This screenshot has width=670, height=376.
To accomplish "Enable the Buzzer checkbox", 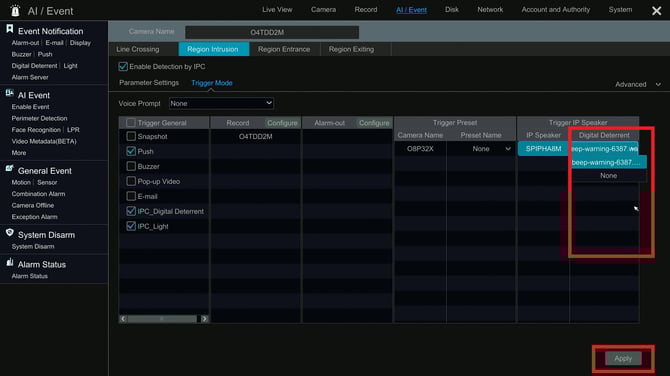I will pyautogui.click(x=131, y=166).
